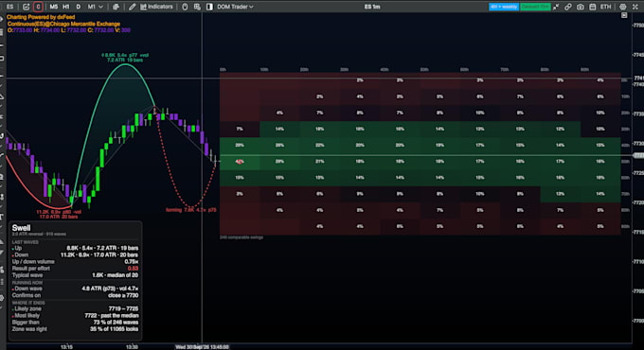Click the ES 1m chart title
Screen dimensions: 644x350
[372, 7]
